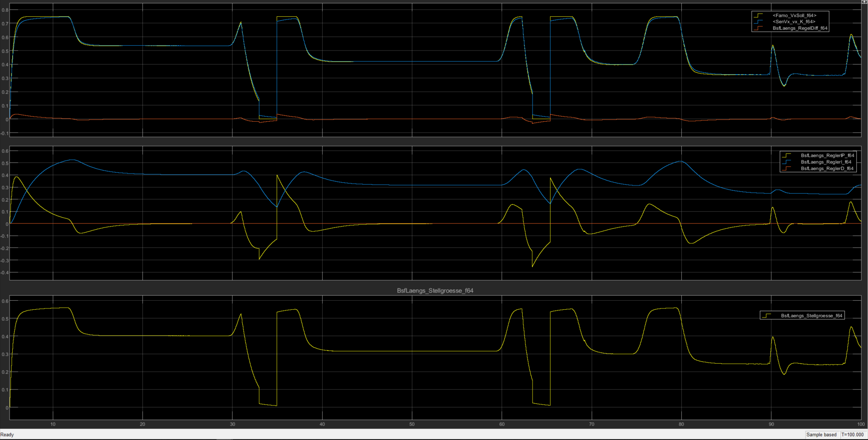
Task: Click the 0.8 y-axis label in top plot
Action: pos(5,10)
